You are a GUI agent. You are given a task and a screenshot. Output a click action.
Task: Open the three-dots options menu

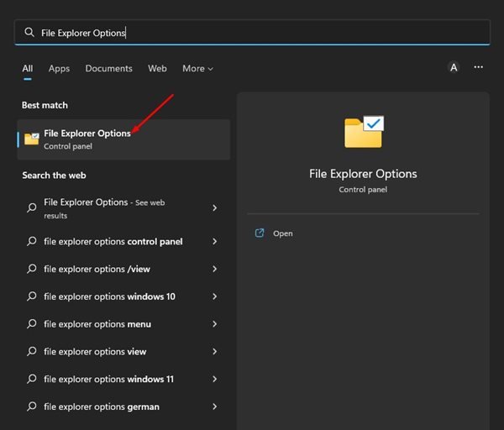click(478, 67)
